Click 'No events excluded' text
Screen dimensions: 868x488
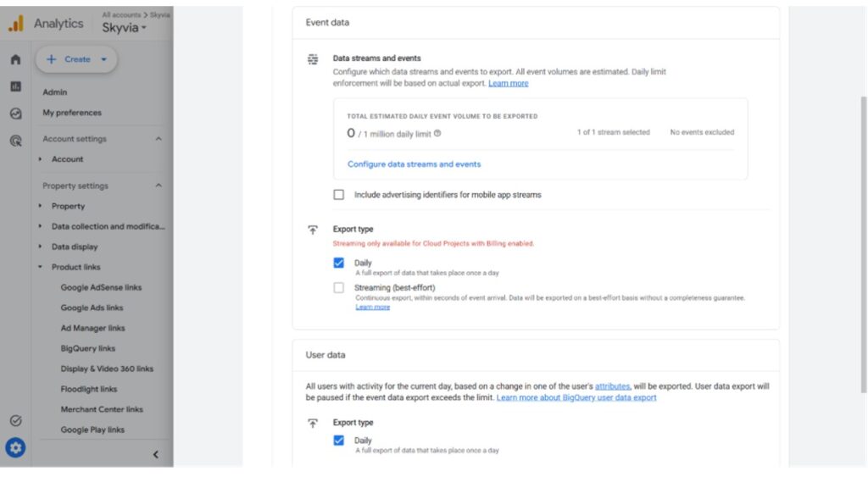(702, 132)
